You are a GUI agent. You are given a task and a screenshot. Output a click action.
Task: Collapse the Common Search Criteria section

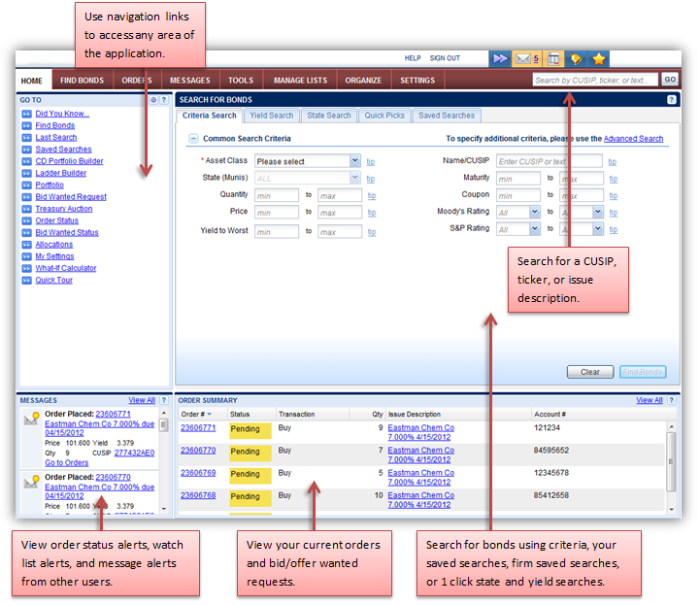193,139
